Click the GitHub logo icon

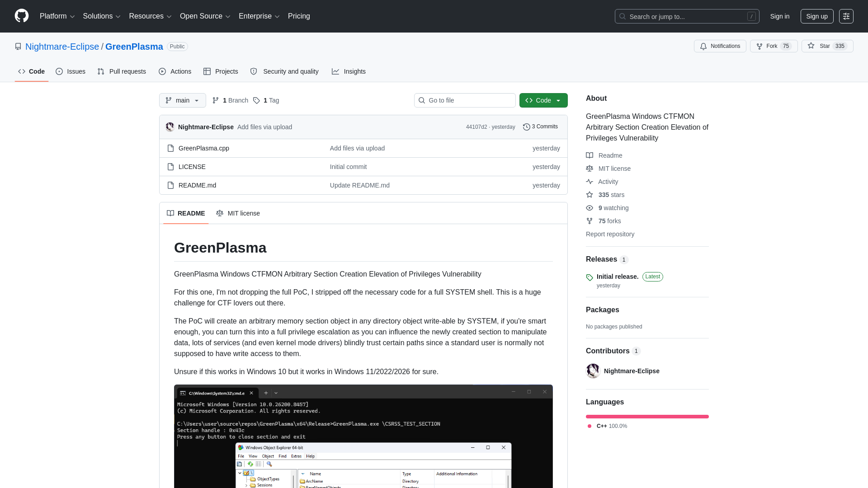point(22,16)
